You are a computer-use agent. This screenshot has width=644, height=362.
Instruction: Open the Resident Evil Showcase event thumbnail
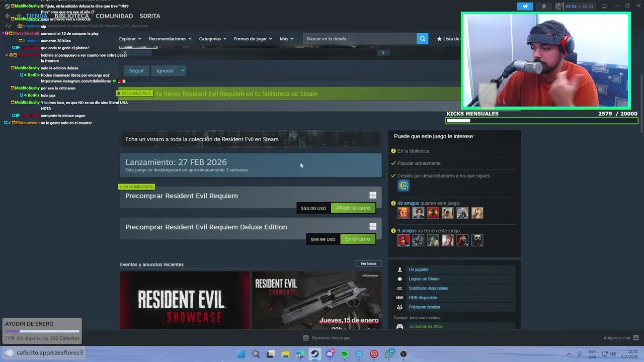point(185,300)
